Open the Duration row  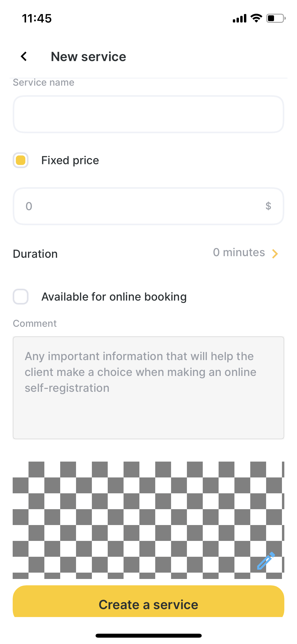coord(148,254)
